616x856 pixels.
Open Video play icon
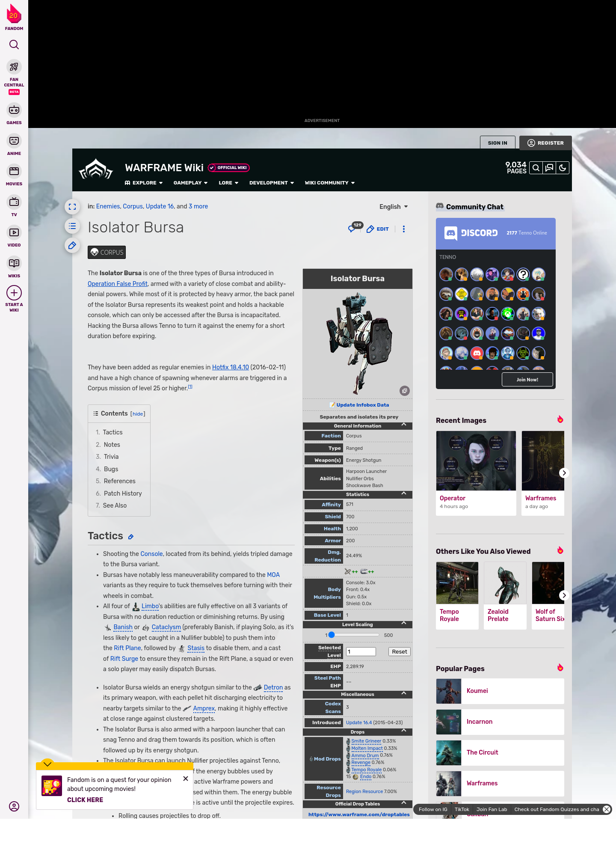(x=14, y=232)
